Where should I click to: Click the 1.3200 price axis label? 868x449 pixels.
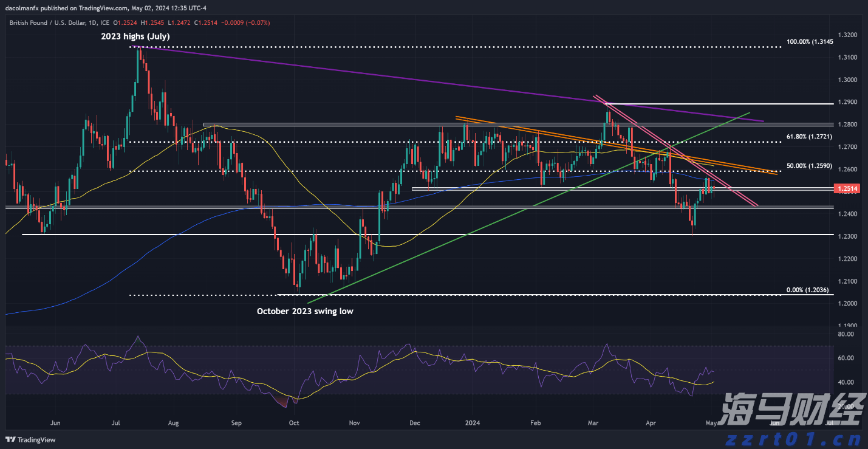click(847, 35)
